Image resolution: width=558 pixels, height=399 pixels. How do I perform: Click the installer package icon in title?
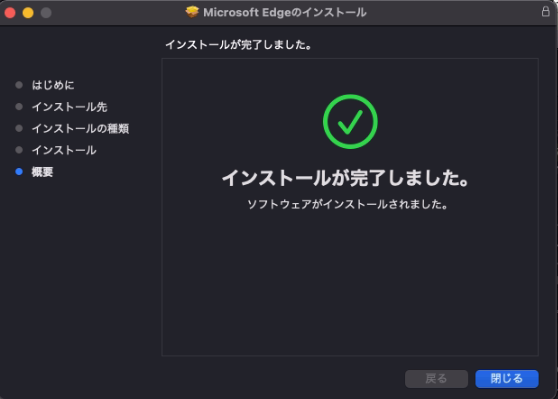pos(192,12)
